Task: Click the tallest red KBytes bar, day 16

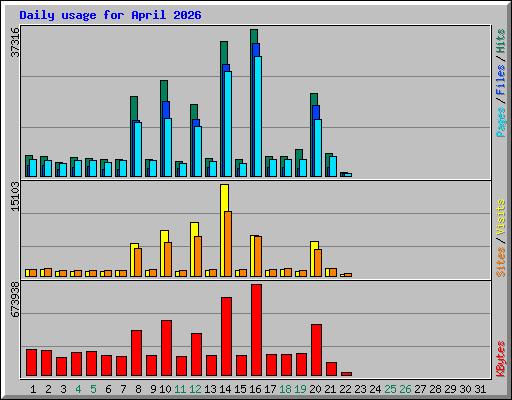Action: point(256,330)
